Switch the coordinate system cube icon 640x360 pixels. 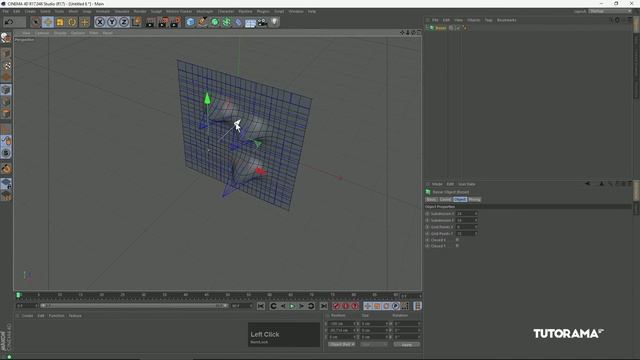click(x=136, y=22)
